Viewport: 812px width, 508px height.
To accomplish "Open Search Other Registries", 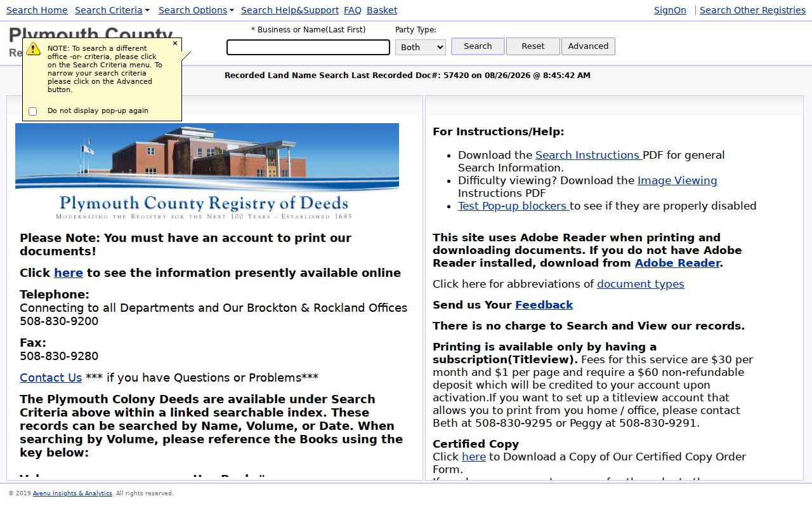I will pos(752,10).
